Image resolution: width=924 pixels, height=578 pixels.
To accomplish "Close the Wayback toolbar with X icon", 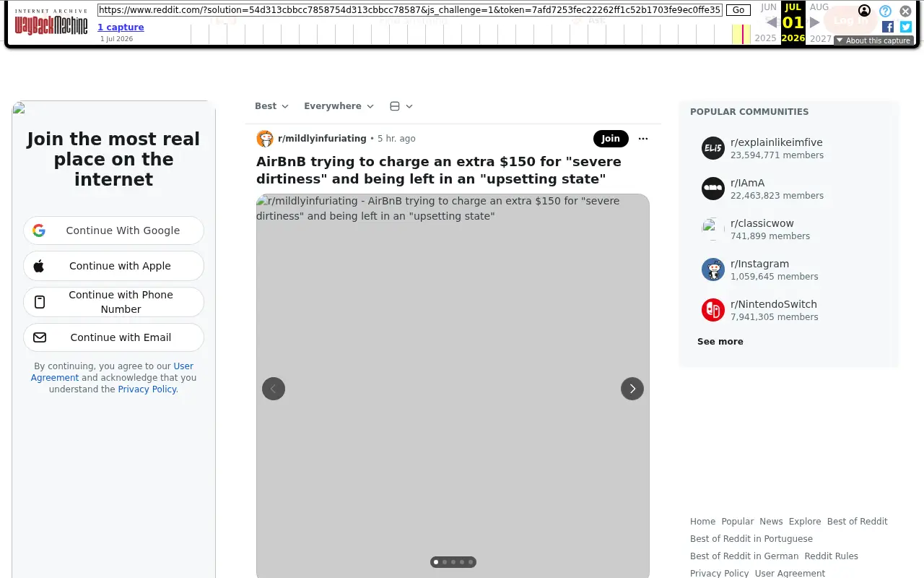I will click(x=905, y=11).
